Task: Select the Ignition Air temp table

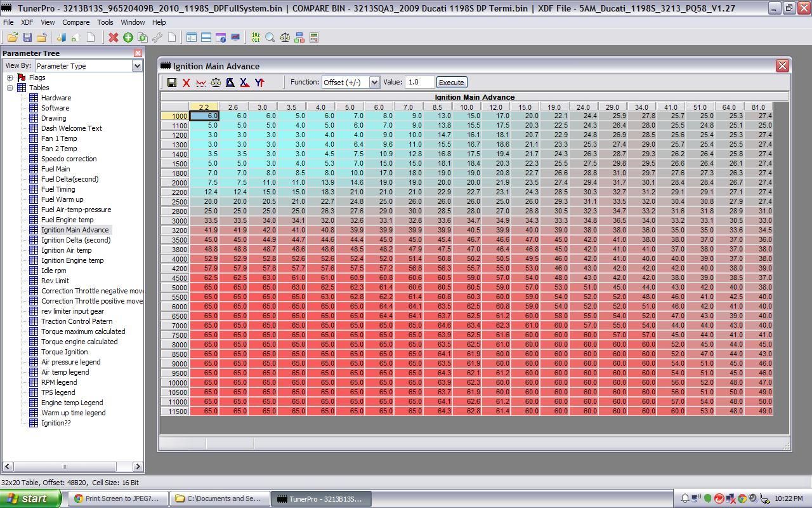Action: [66, 250]
